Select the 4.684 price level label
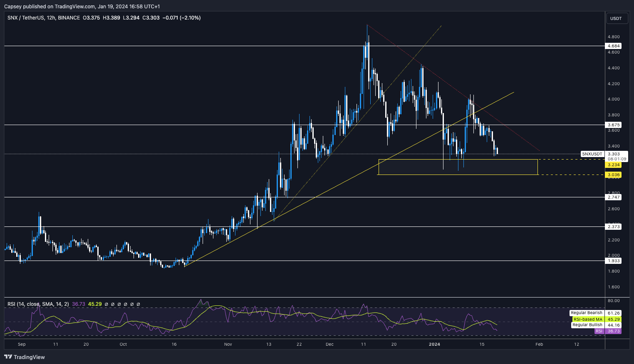Viewport: 634px width, 364px height. click(614, 46)
